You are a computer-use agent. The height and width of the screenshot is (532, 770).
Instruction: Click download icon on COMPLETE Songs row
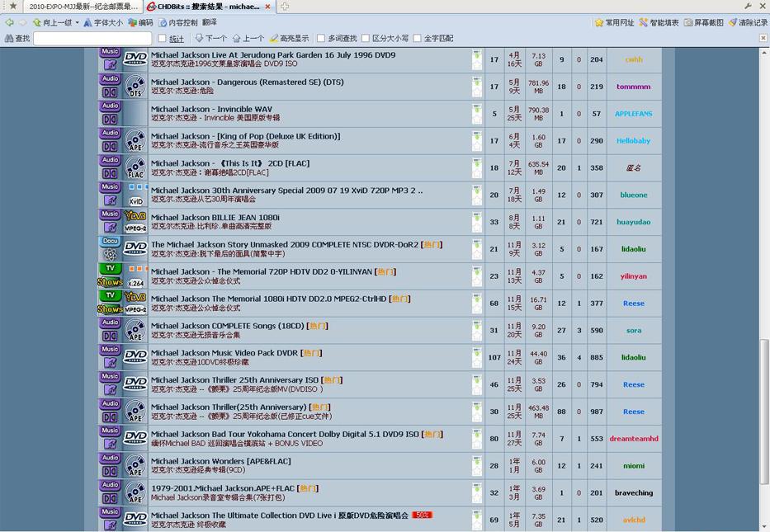click(477, 325)
